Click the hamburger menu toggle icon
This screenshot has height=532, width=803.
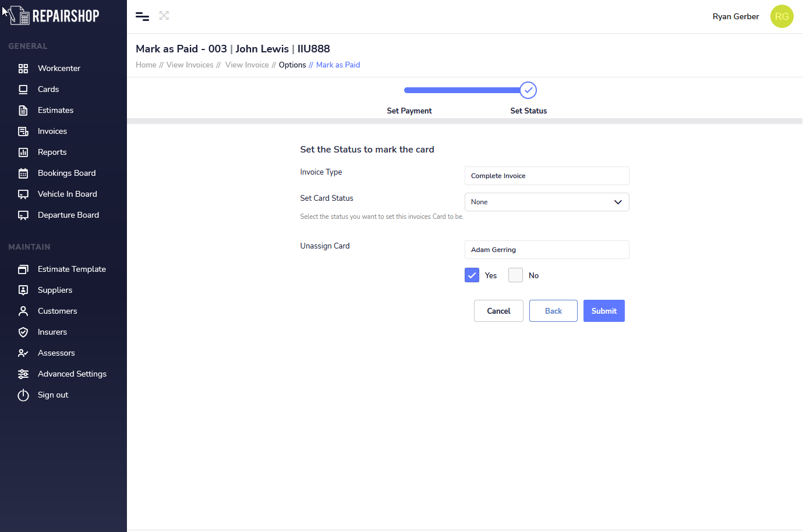[142, 16]
